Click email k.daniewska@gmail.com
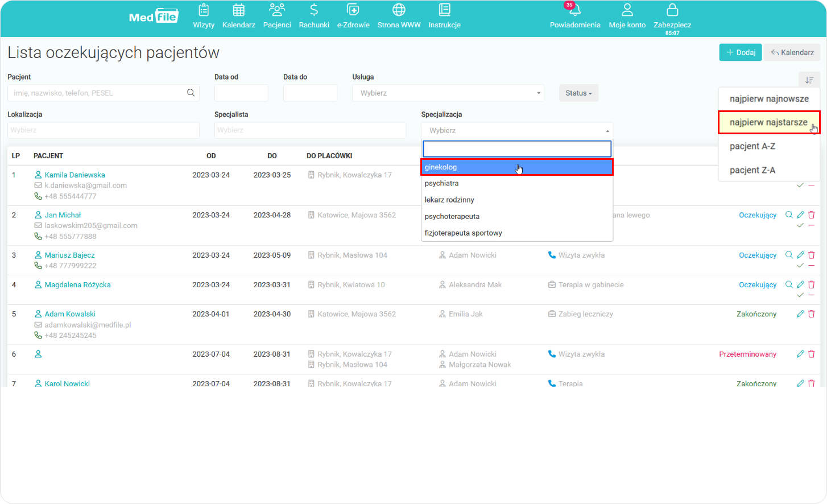Screen dimensions: 827x504 (86, 185)
